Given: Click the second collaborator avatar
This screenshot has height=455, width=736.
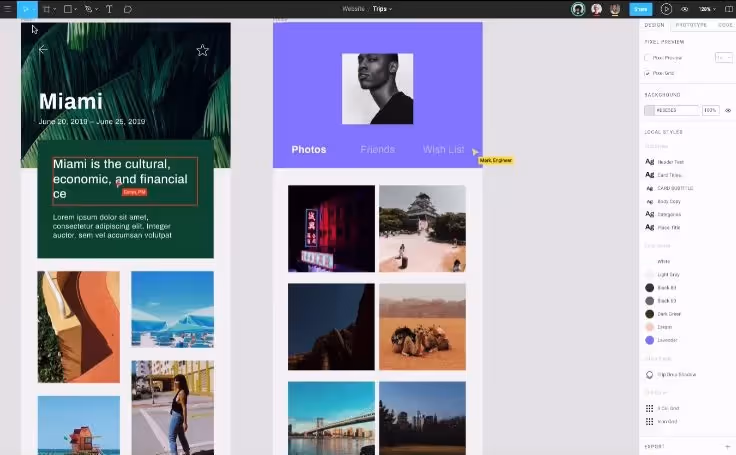Looking at the screenshot, I should click(597, 9).
